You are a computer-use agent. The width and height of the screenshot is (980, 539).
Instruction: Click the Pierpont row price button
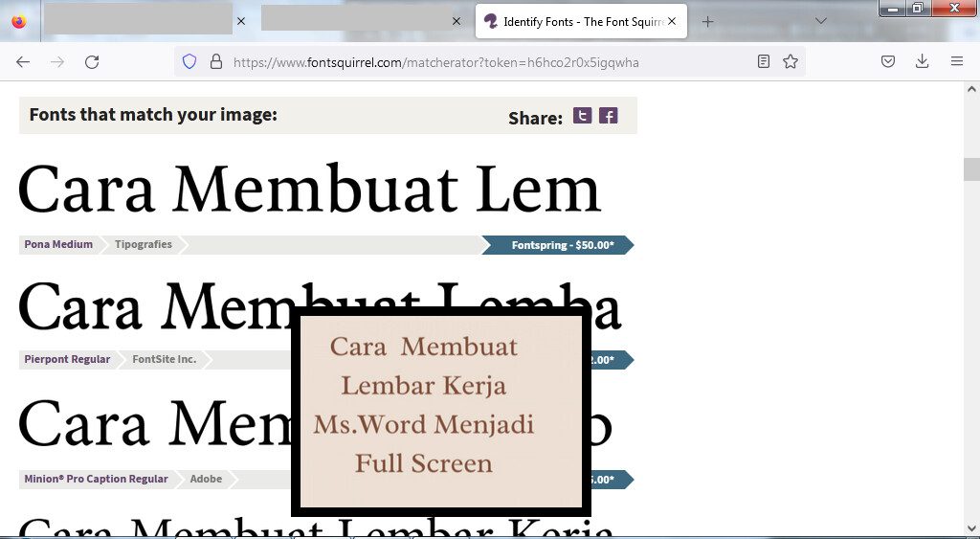click(612, 360)
